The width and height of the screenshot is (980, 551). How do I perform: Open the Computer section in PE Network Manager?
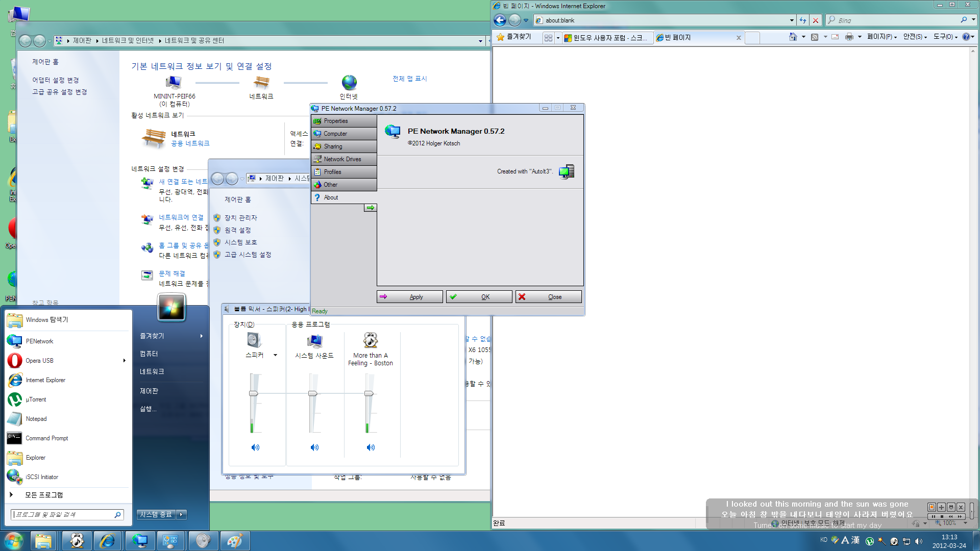344,134
